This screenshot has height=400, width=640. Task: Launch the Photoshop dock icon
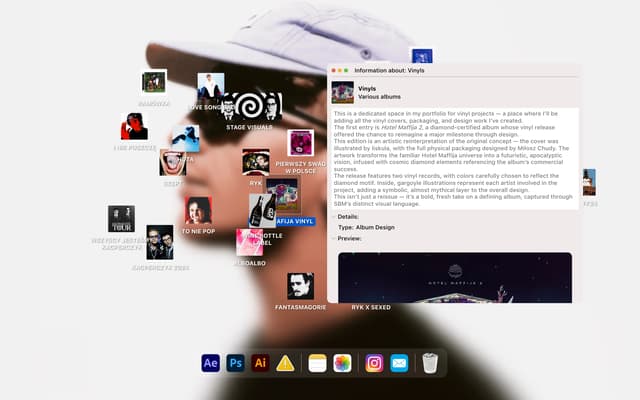click(236, 363)
